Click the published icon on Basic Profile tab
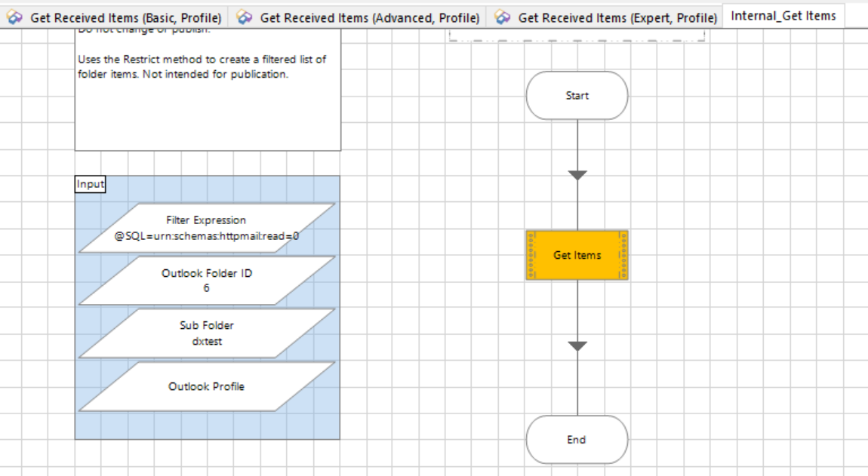Image resolution: width=868 pixels, height=476 pixels. point(14,17)
